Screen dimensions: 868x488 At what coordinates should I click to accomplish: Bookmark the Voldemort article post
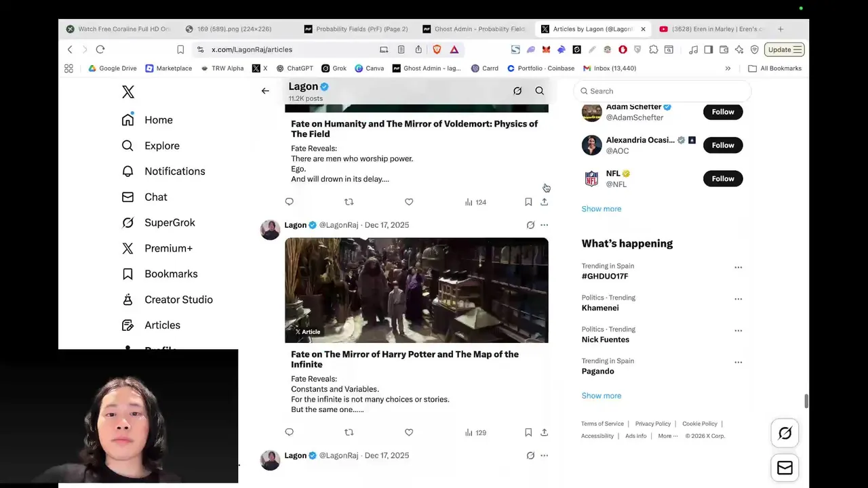coord(528,202)
